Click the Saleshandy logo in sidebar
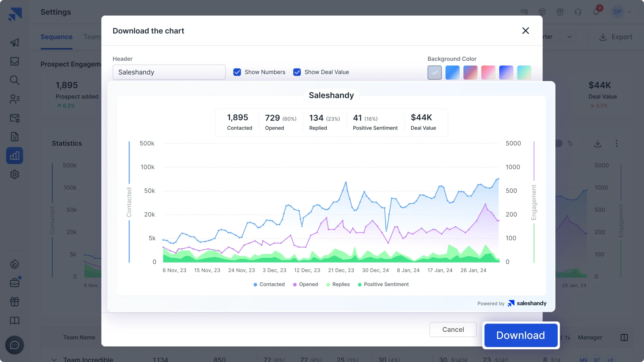Viewport: 644px width, 362px height. [x=15, y=14]
